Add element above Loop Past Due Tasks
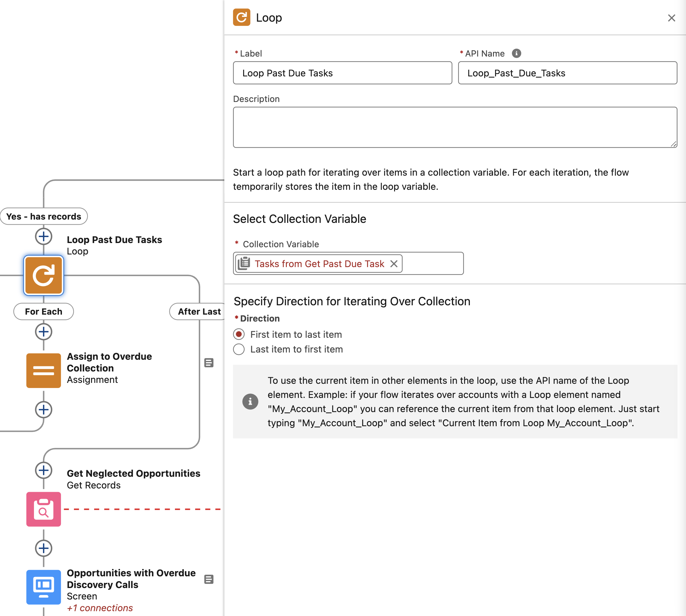686x616 pixels. tap(44, 236)
